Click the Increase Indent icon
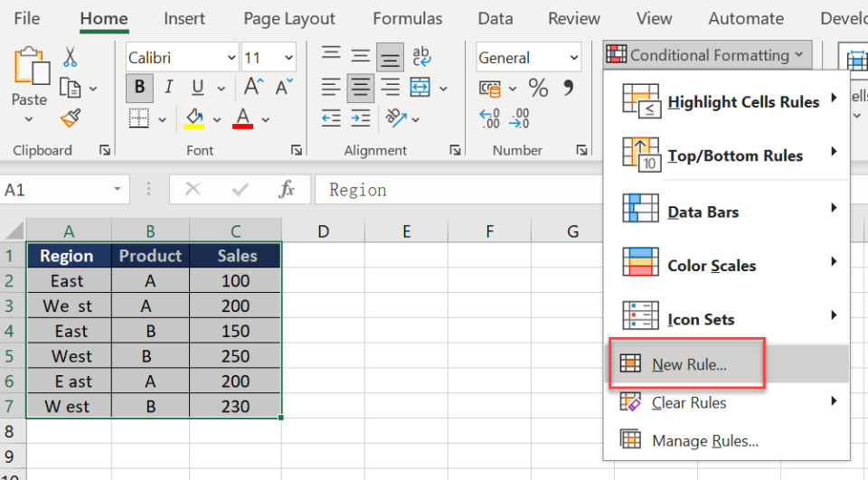This screenshot has height=480, width=868. pyautogui.click(x=361, y=118)
